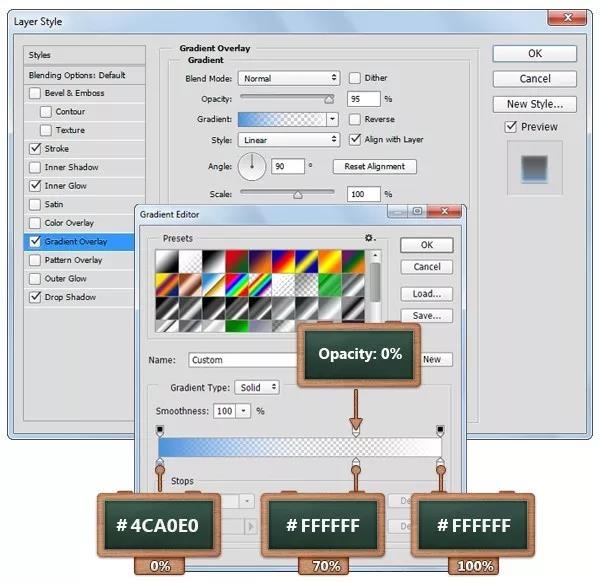
Task: Select the black-to-white diagonal preset first in Presets
Action: coord(167,261)
